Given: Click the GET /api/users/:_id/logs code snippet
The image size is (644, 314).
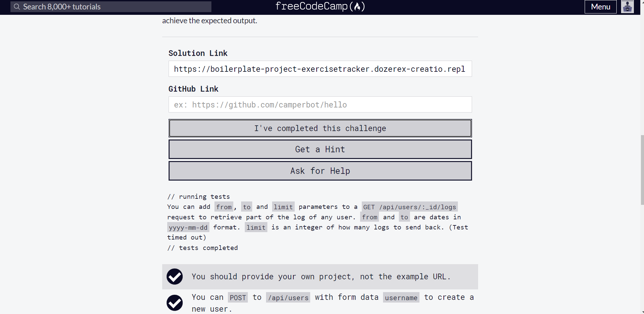Looking at the screenshot, I should tap(410, 207).
